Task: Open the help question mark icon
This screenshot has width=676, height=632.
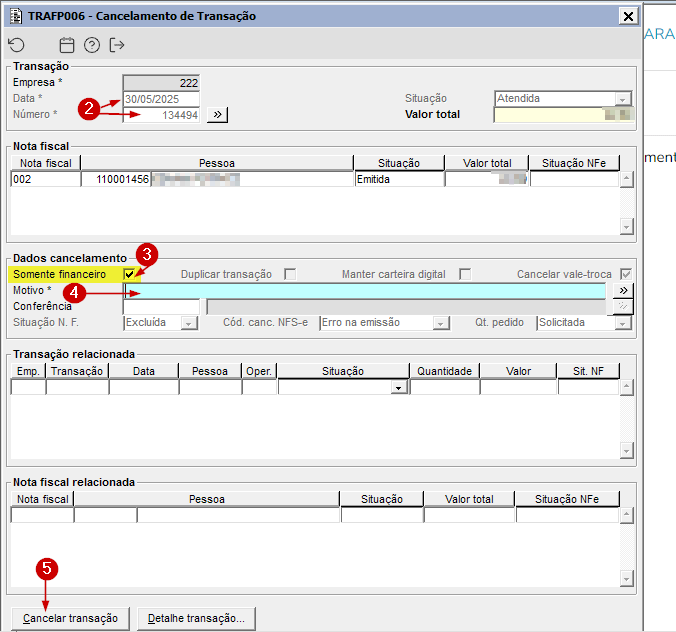Action: [92, 45]
